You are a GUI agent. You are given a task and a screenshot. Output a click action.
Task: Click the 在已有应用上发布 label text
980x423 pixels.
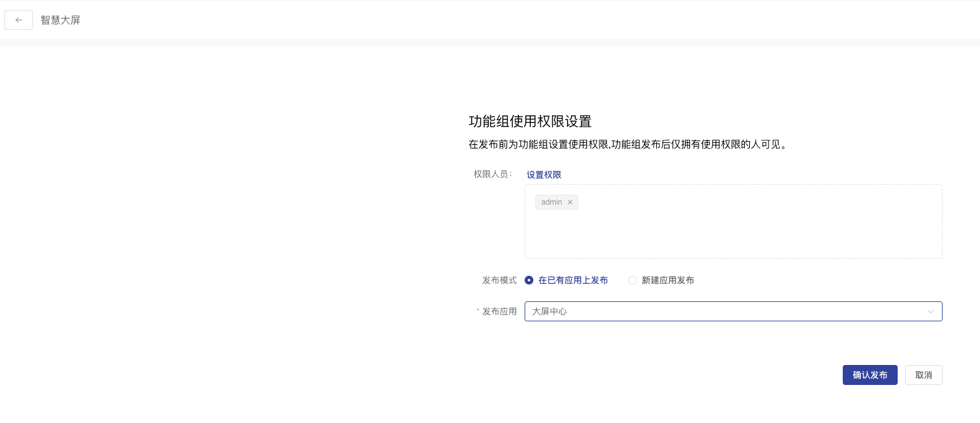573,280
